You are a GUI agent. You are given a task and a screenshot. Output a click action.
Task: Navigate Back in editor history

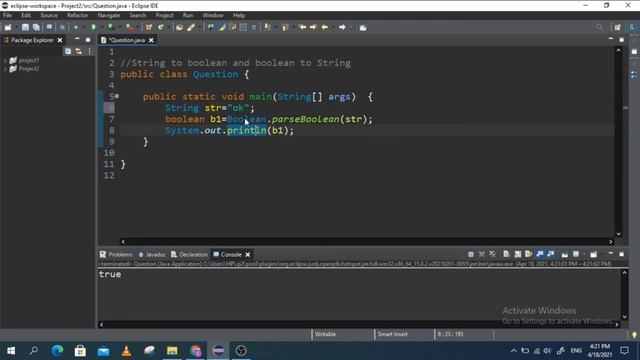pos(324,27)
